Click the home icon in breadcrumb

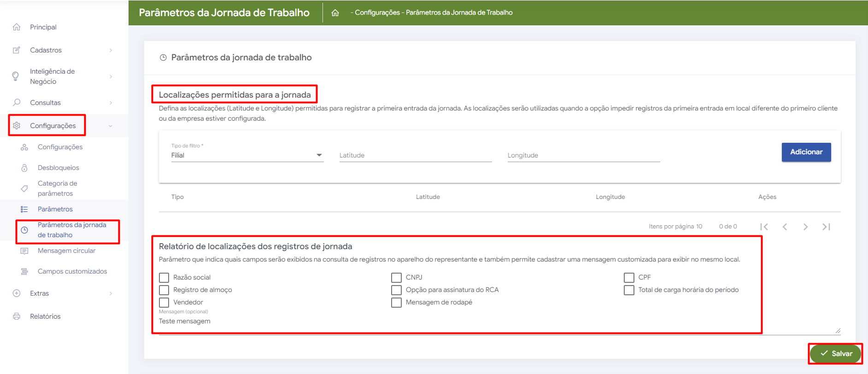[x=335, y=13]
